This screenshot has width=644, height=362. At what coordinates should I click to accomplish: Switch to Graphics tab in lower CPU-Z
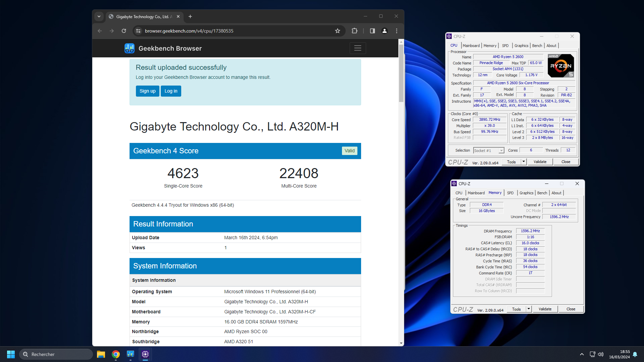coord(526,193)
